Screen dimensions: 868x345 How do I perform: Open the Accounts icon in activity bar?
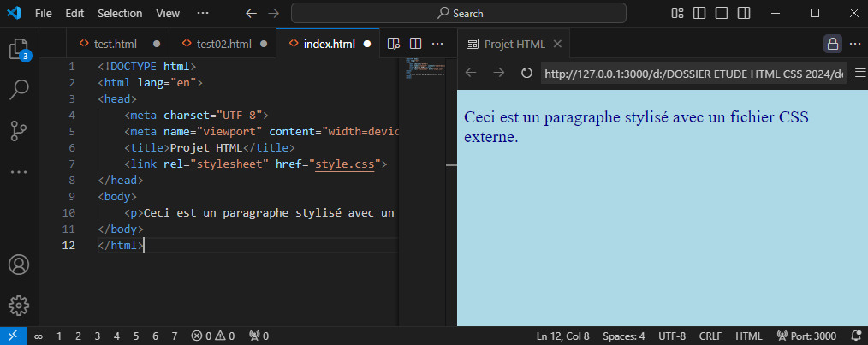pyautogui.click(x=19, y=265)
